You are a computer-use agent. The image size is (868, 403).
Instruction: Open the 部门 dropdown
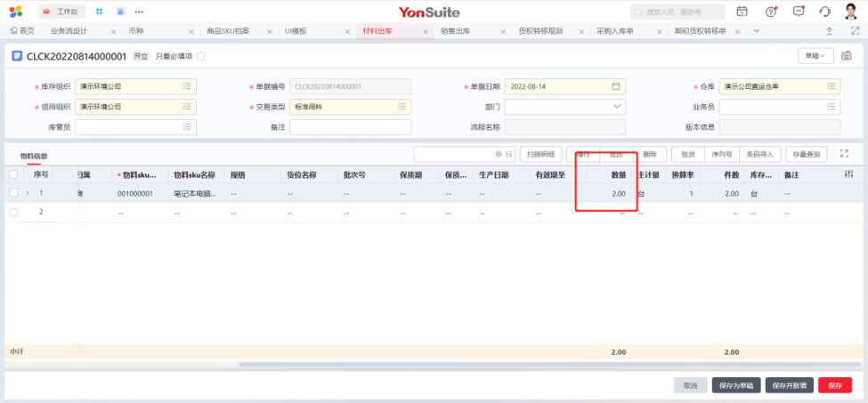618,107
